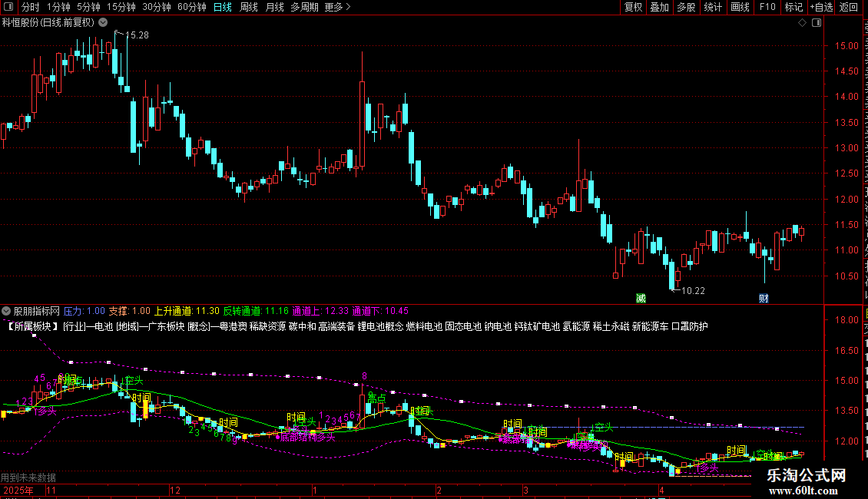Switch to 分时 intraday view
Screen dimensions: 868x499
[31, 7]
